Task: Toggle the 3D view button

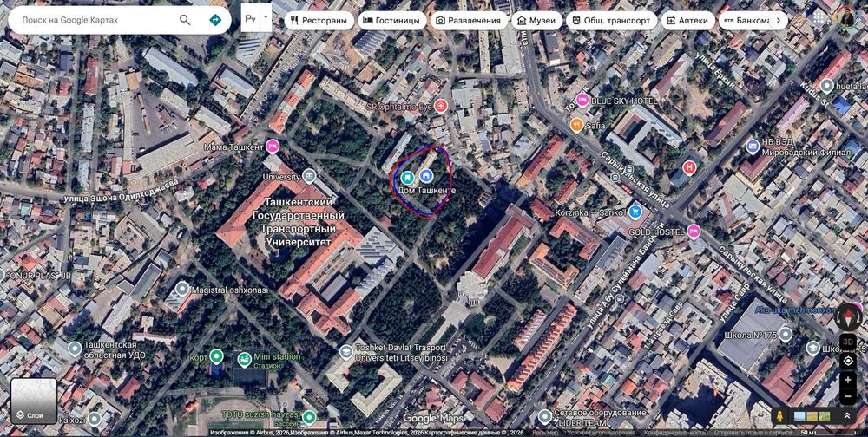Action: click(847, 342)
